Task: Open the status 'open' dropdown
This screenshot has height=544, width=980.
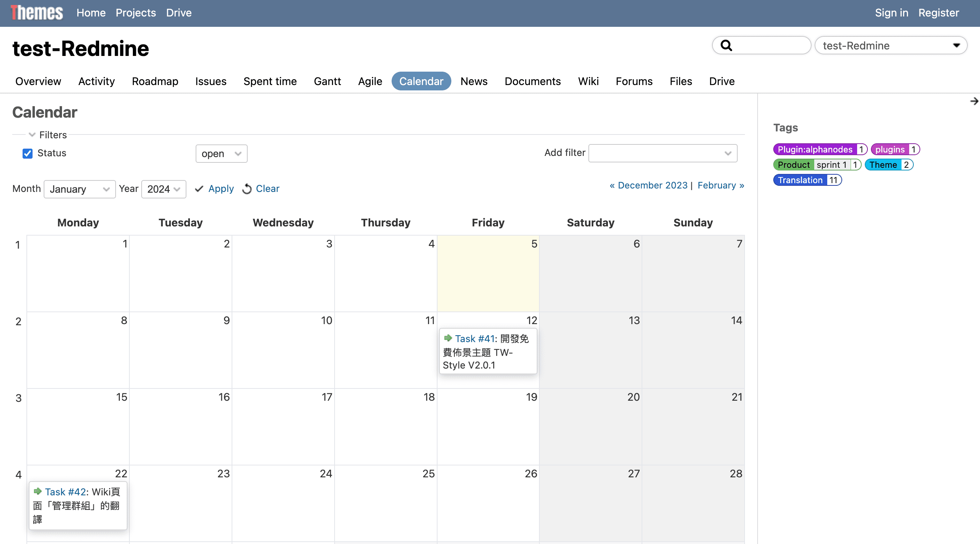Action: click(x=221, y=154)
